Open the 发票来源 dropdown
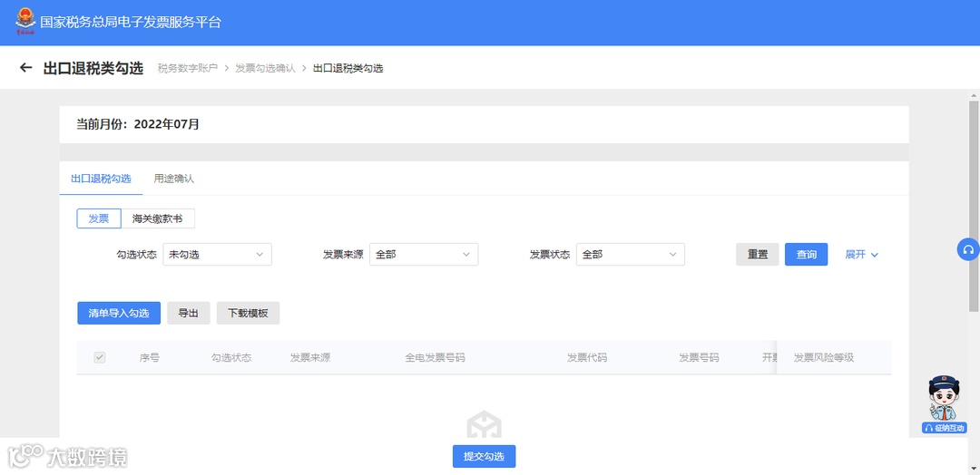This screenshot has height=475, width=980. [424, 255]
